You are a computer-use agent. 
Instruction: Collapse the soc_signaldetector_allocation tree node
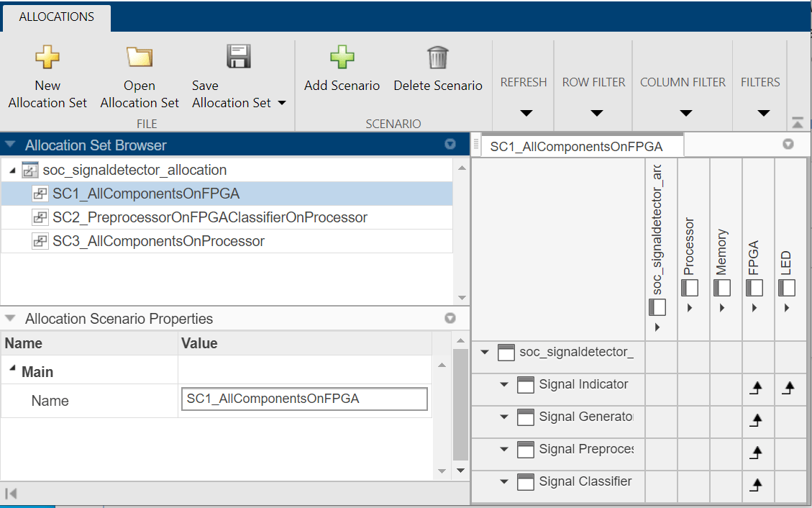coord(14,171)
